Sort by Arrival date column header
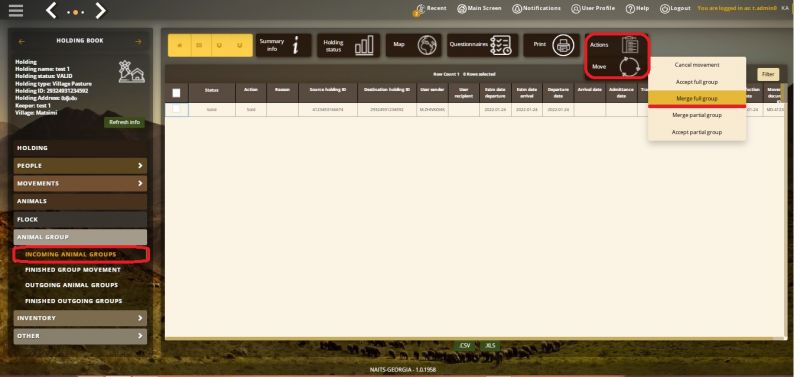This screenshot has height=377, width=800. coord(590,93)
